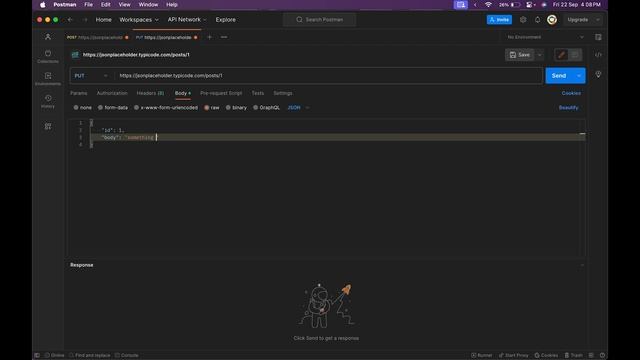
Task: Click the workspace user icon in sidebar
Action: tap(48, 37)
